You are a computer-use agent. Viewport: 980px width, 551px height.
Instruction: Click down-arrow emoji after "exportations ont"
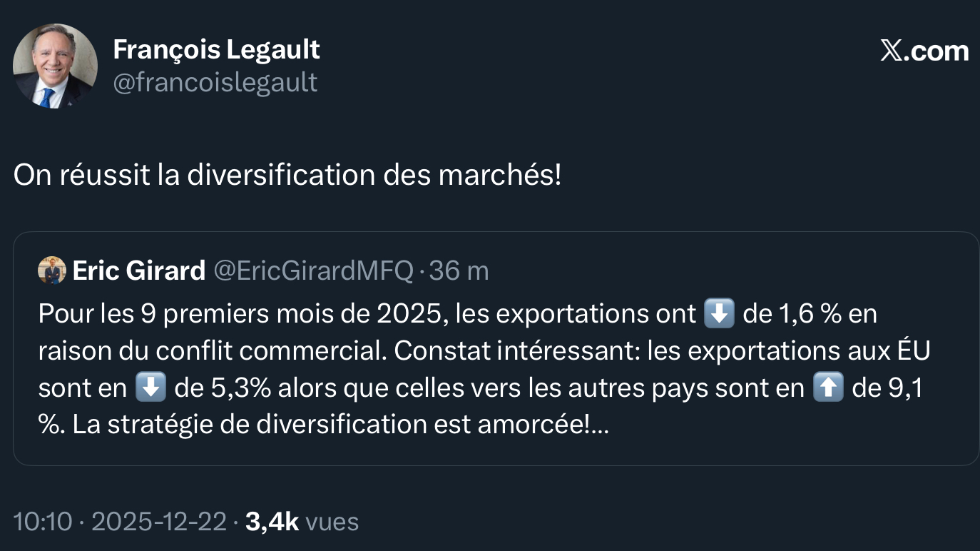719,314
